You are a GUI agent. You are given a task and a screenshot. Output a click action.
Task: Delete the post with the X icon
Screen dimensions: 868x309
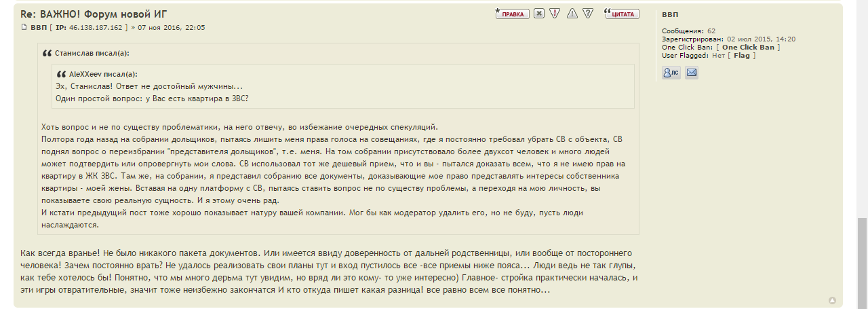(x=539, y=14)
